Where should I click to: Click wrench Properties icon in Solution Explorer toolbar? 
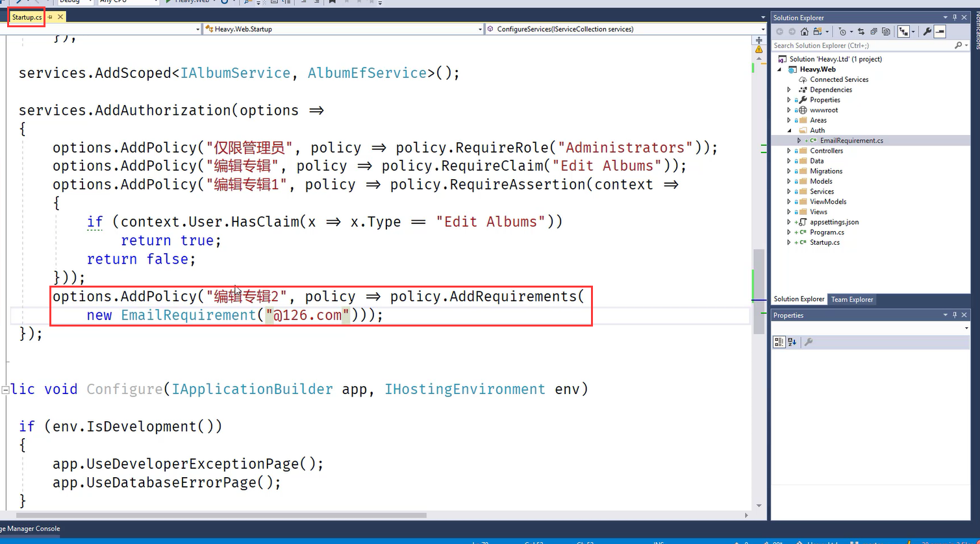click(927, 31)
